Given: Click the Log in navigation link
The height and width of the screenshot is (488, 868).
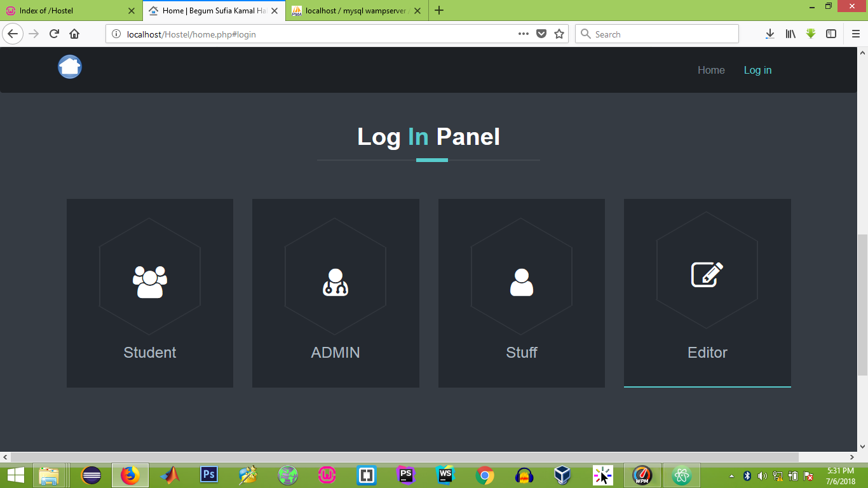Looking at the screenshot, I should pyautogui.click(x=757, y=70).
